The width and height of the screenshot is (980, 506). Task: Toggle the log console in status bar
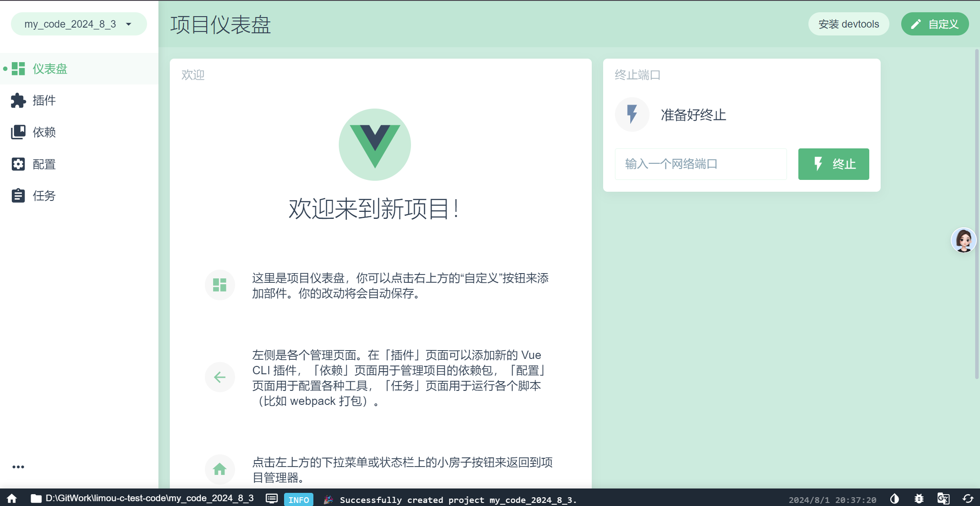point(271,499)
